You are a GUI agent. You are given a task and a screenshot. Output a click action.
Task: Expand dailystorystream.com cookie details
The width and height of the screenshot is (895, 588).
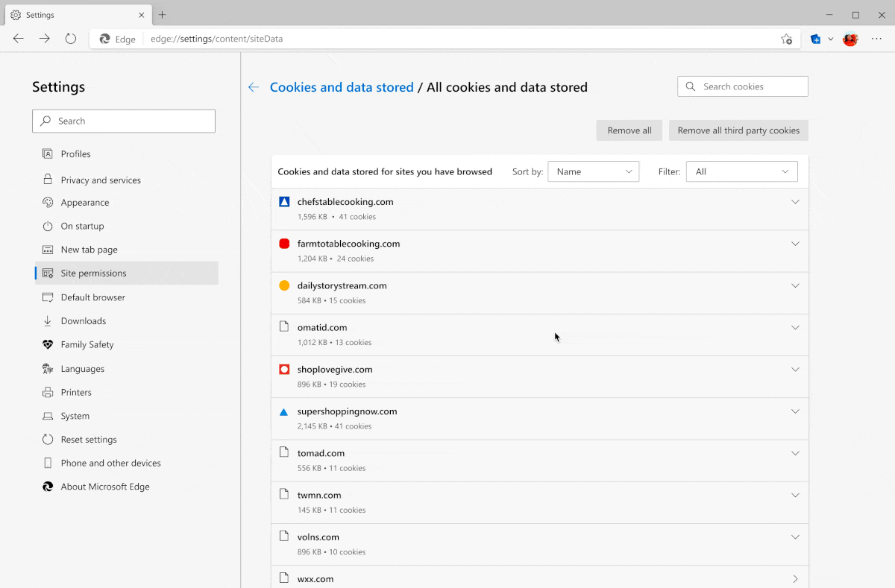795,285
